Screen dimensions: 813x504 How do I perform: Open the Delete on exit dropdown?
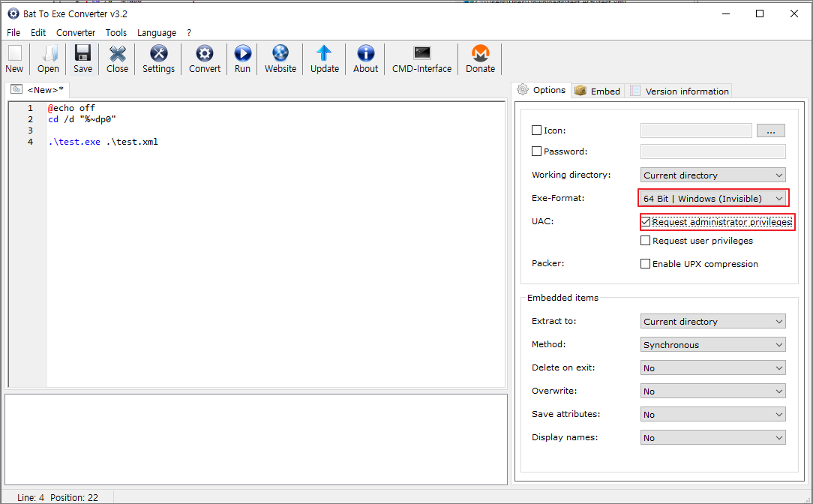(x=713, y=368)
